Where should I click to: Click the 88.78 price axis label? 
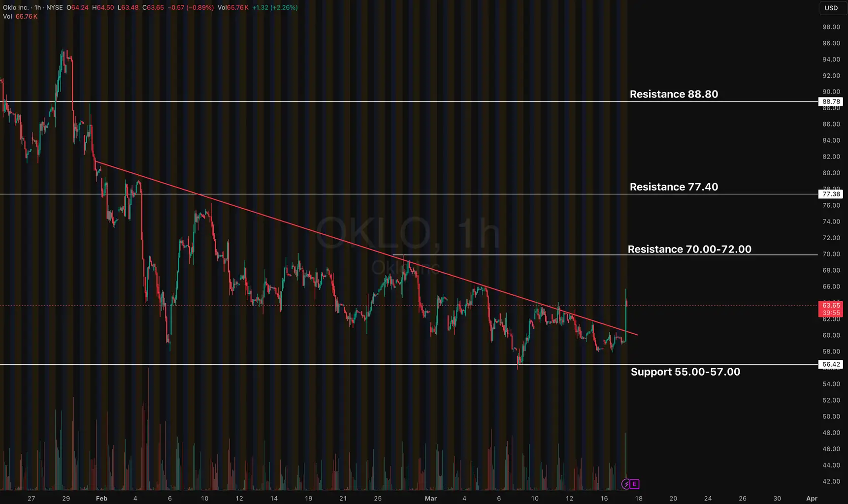pyautogui.click(x=831, y=102)
